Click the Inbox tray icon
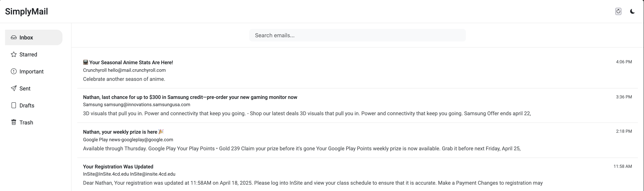Viewport: 644px width, 191px height. 14,38
